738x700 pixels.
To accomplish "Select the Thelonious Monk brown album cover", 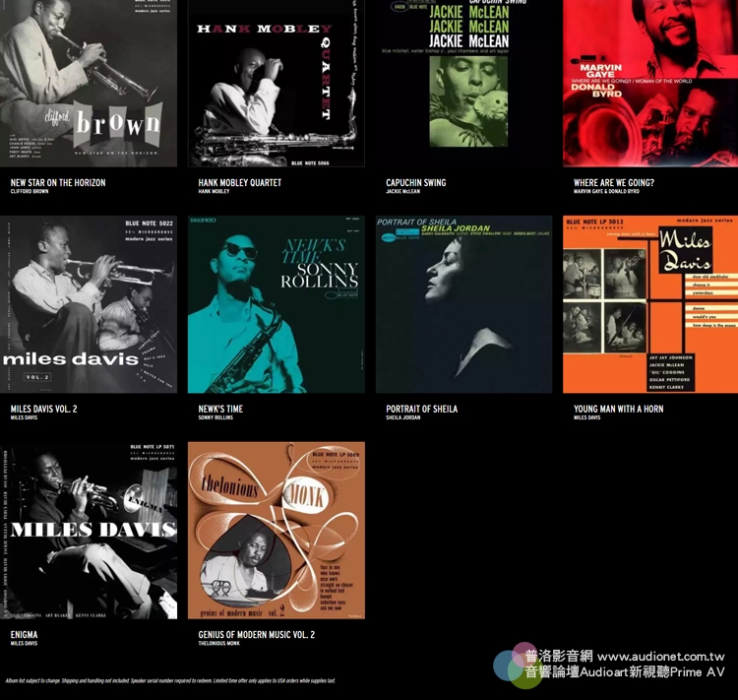I will pos(277,531).
